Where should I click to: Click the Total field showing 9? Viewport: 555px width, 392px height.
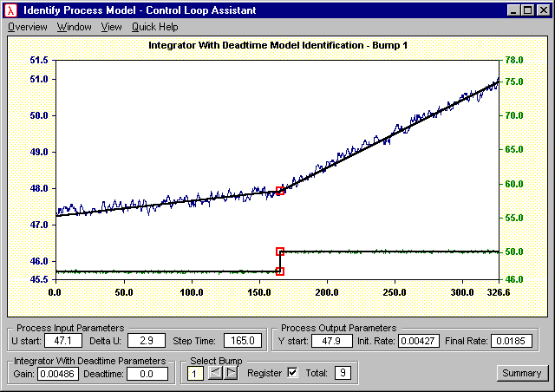[343, 373]
